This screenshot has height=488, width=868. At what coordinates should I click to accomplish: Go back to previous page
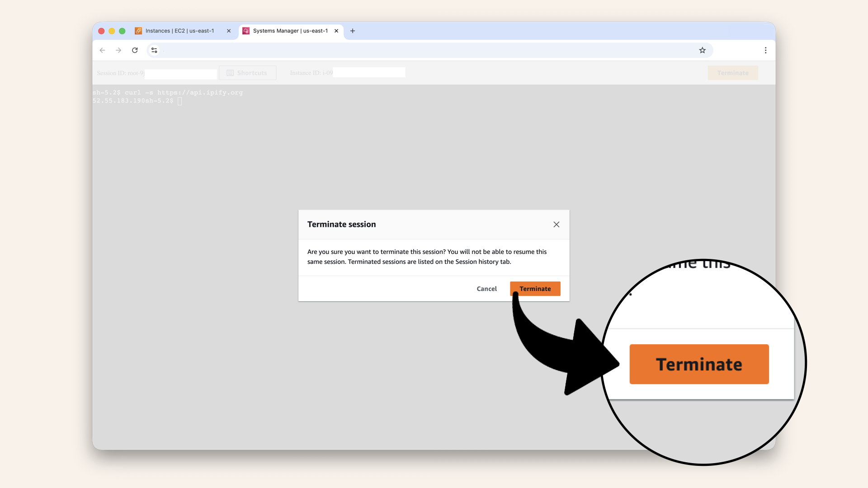[103, 50]
